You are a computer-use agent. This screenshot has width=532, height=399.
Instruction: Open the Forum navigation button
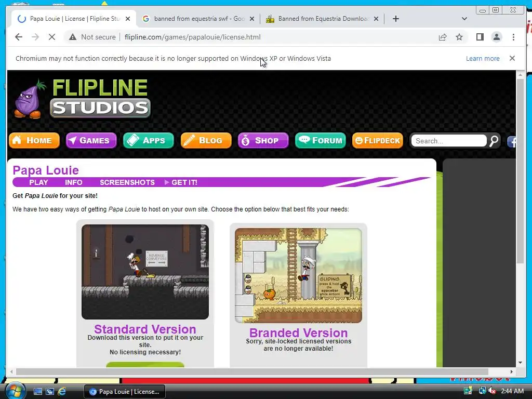[321, 140]
